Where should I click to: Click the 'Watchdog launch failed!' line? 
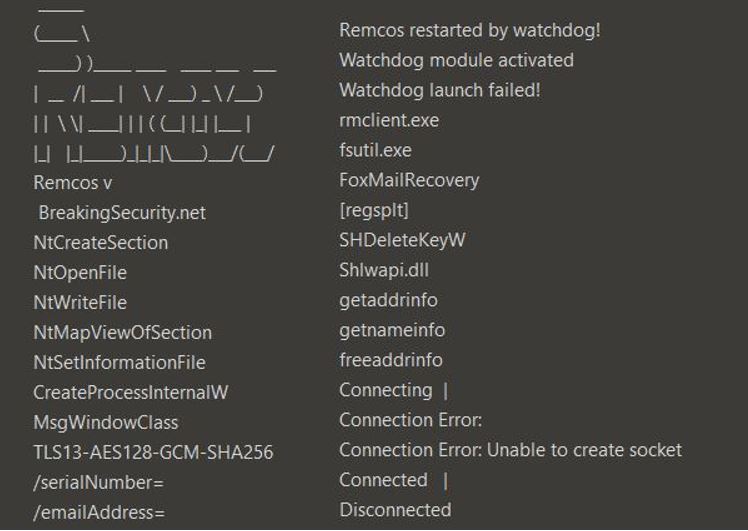coord(439,90)
